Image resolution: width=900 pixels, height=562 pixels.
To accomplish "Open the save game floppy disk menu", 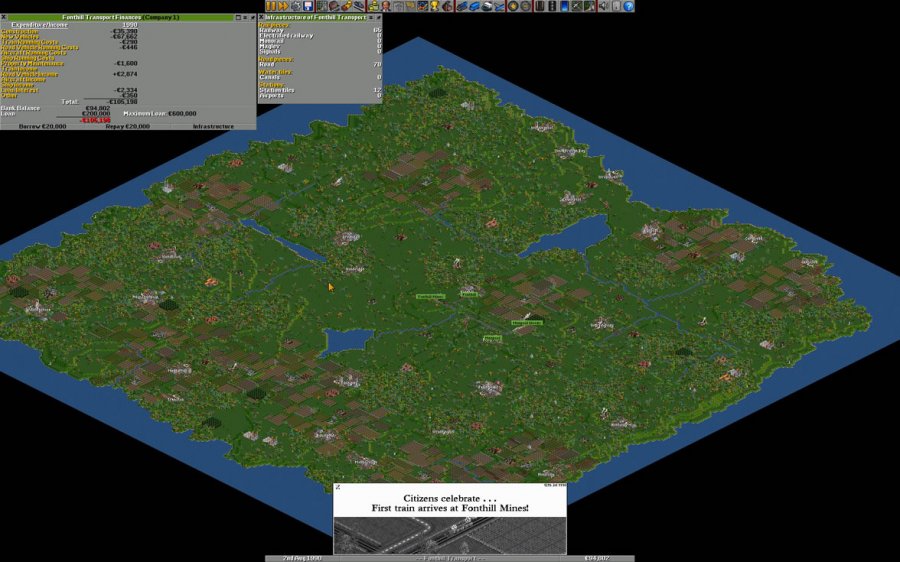I will (x=308, y=6).
